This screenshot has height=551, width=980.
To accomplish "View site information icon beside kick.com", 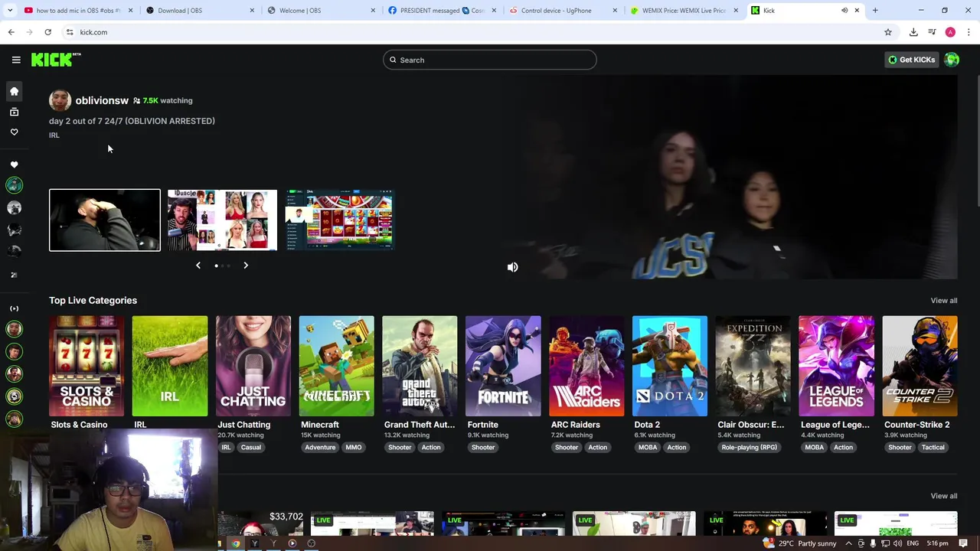I will (70, 32).
